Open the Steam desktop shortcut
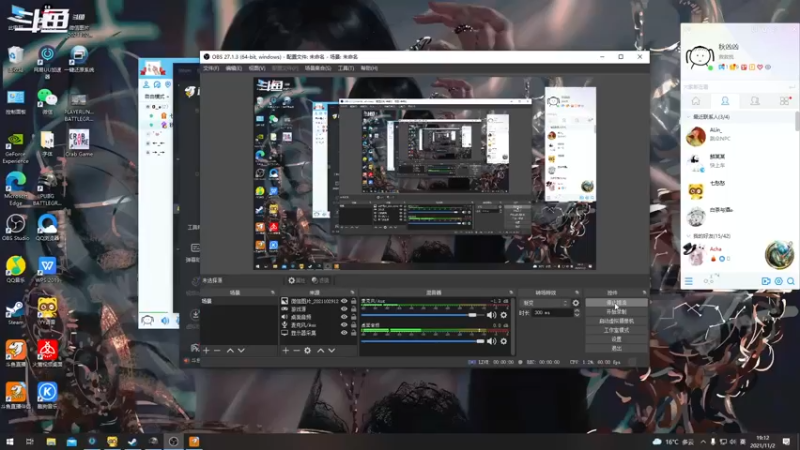This screenshot has height=450, width=800. 15,313
